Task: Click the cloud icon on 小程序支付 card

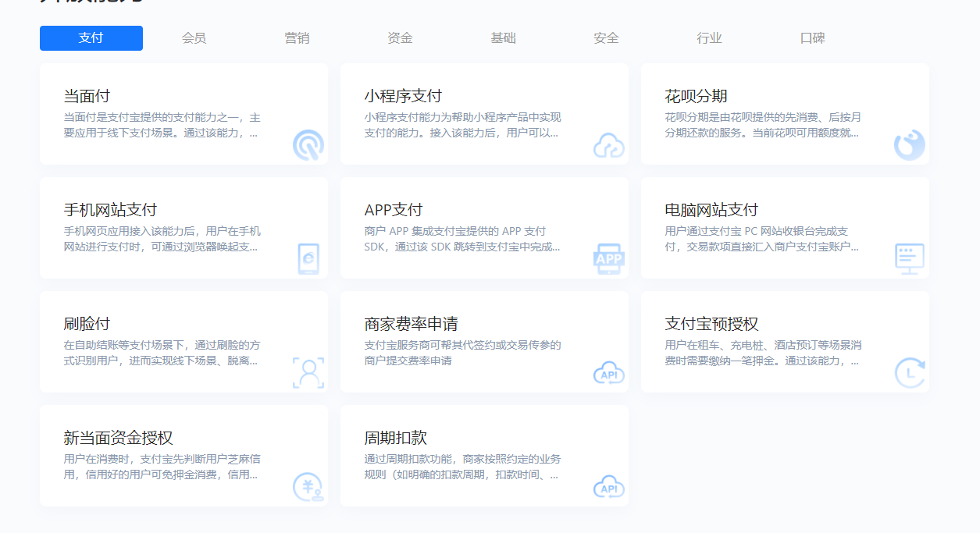Action: [608, 145]
